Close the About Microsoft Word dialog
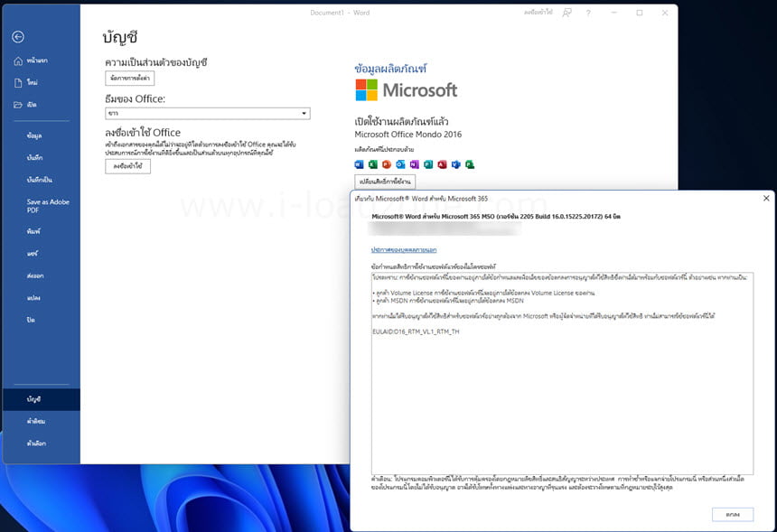This screenshot has height=532, width=777. coord(766,198)
